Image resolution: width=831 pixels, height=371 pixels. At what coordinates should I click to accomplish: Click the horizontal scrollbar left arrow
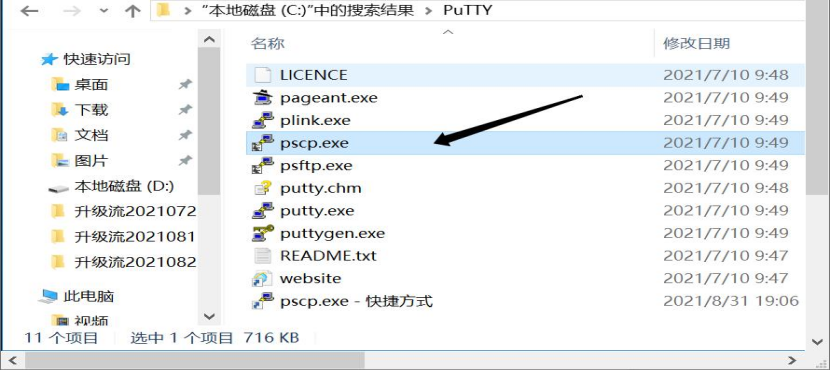tap(12, 360)
